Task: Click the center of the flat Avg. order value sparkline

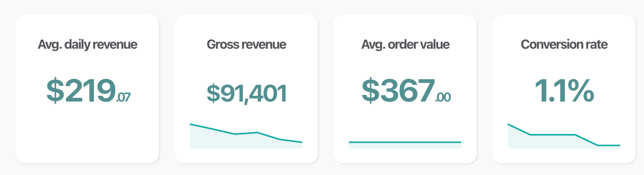Action: coord(405,142)
